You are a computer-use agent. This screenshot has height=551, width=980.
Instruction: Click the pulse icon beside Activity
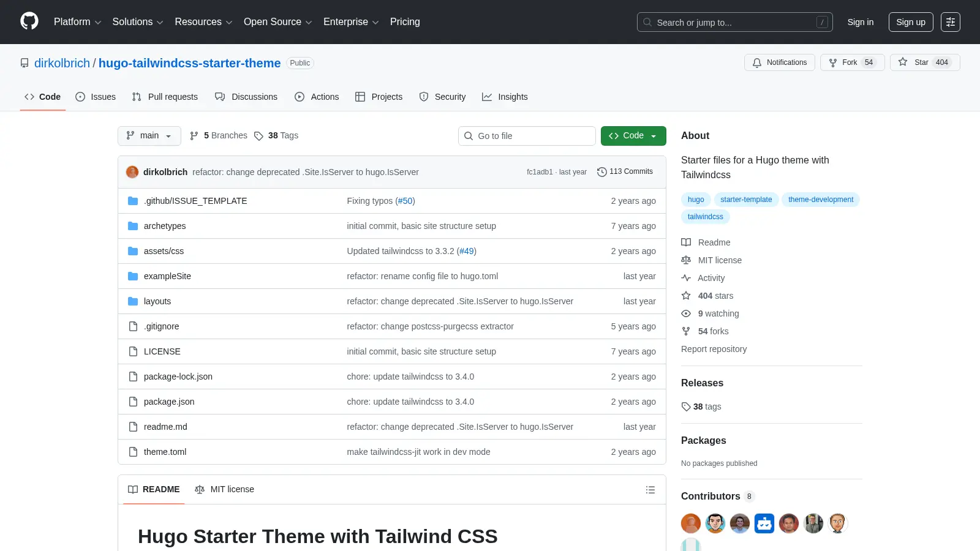686,278
